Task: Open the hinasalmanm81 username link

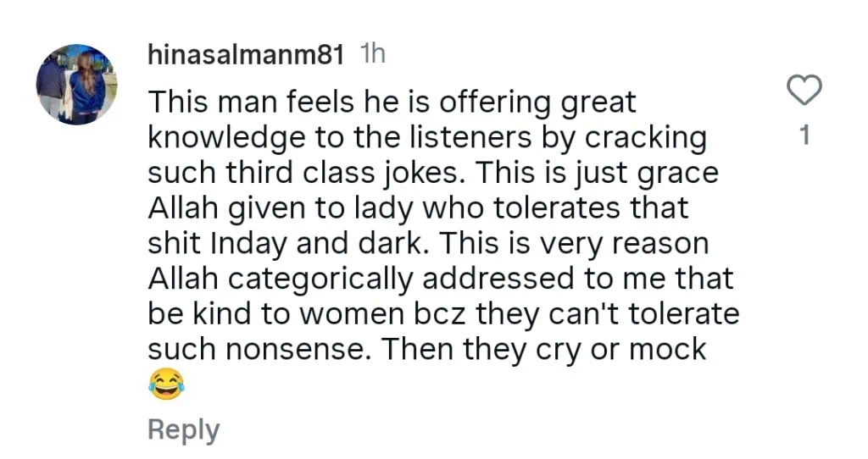Action: (246, 55)
